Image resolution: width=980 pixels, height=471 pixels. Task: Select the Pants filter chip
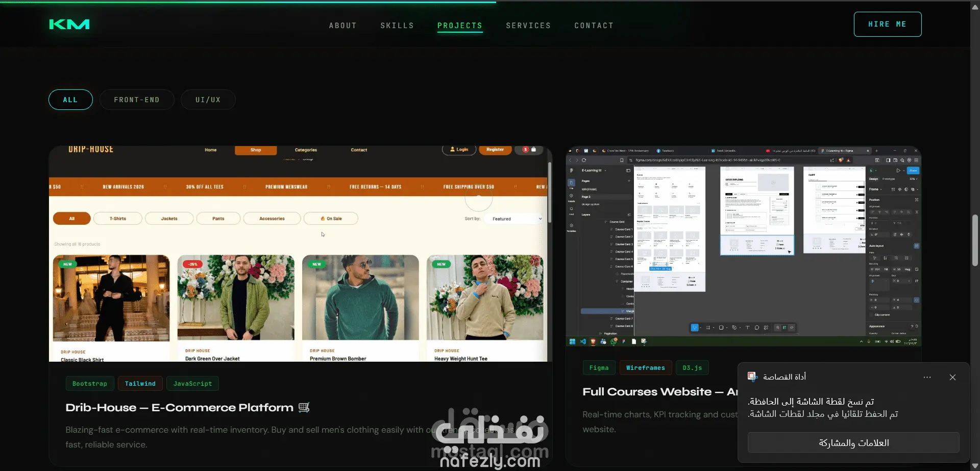tap(218, 219)
